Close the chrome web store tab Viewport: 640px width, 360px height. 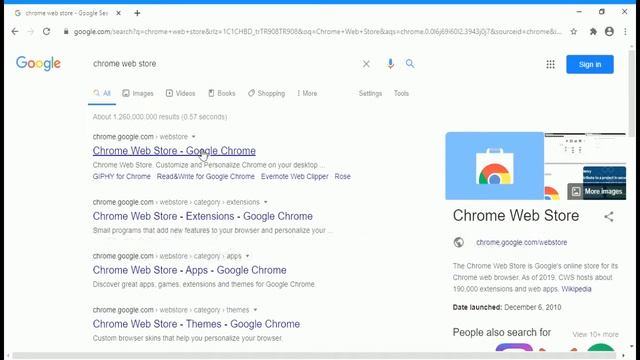click(x=118, y=13)
